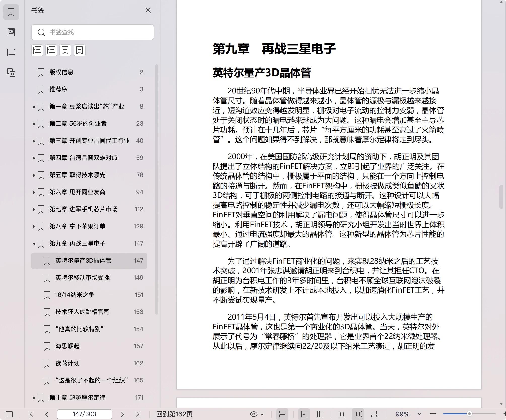Open the eye mode dropdown arrow
The image size is (506, 420).
pos(262,414)
